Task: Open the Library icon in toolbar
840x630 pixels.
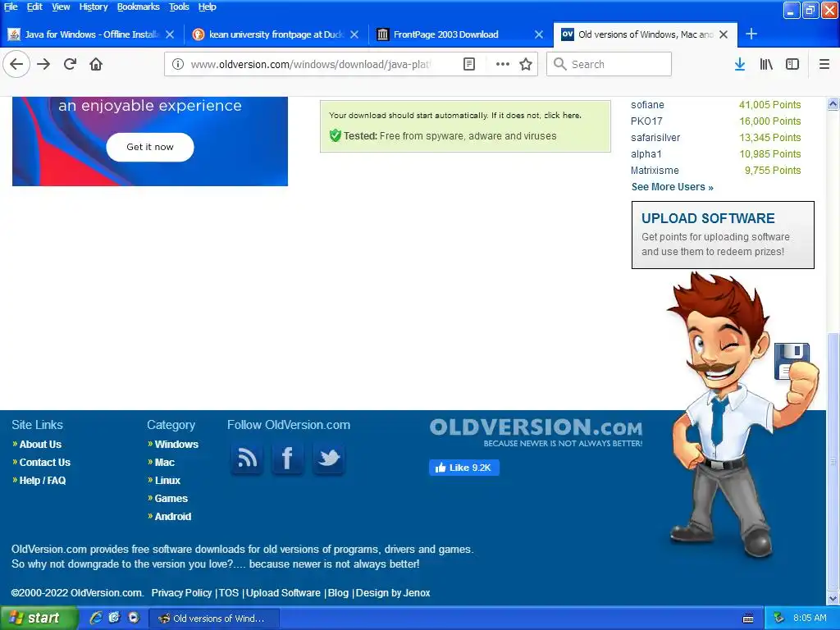Action: click(766, 64)
